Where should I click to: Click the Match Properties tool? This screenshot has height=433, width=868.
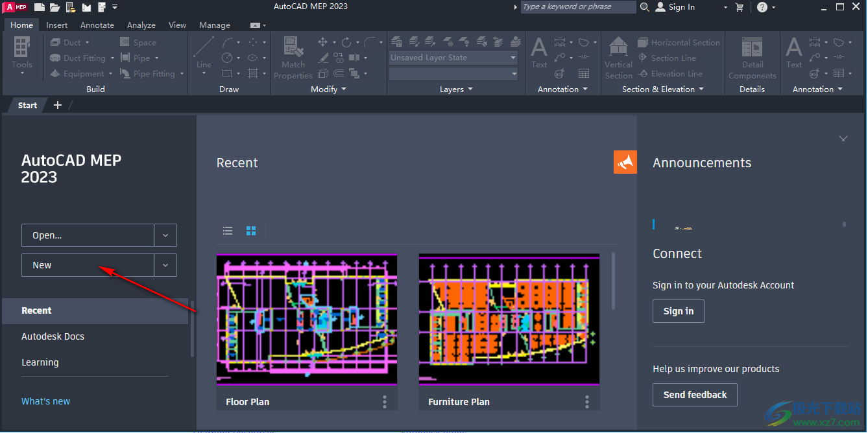(293, 58)
